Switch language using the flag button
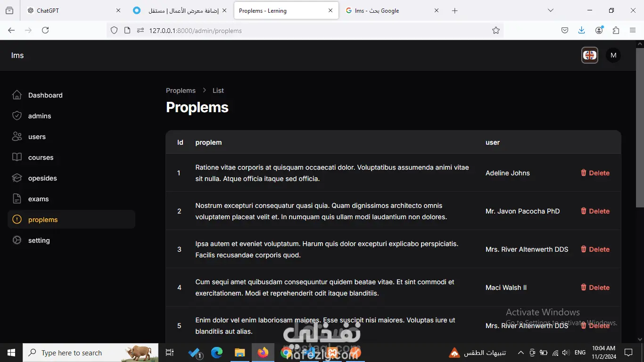 pyautogui.click(x=590, y=55)
